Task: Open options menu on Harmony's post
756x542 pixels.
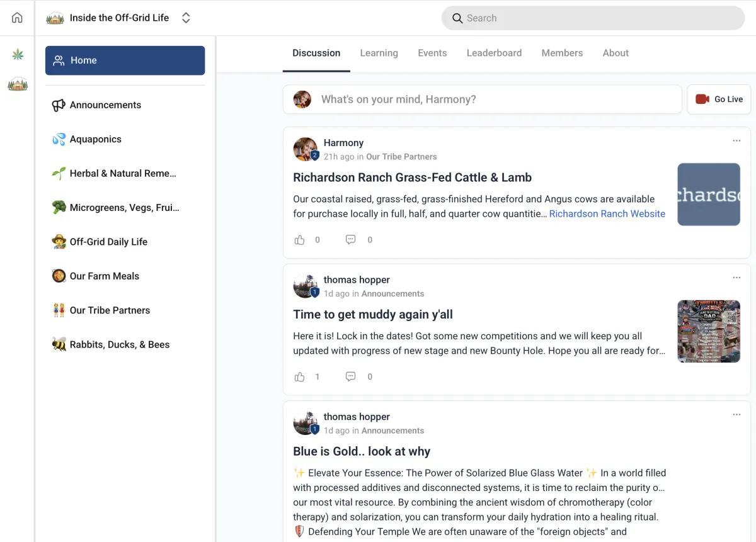Action: 736,140
